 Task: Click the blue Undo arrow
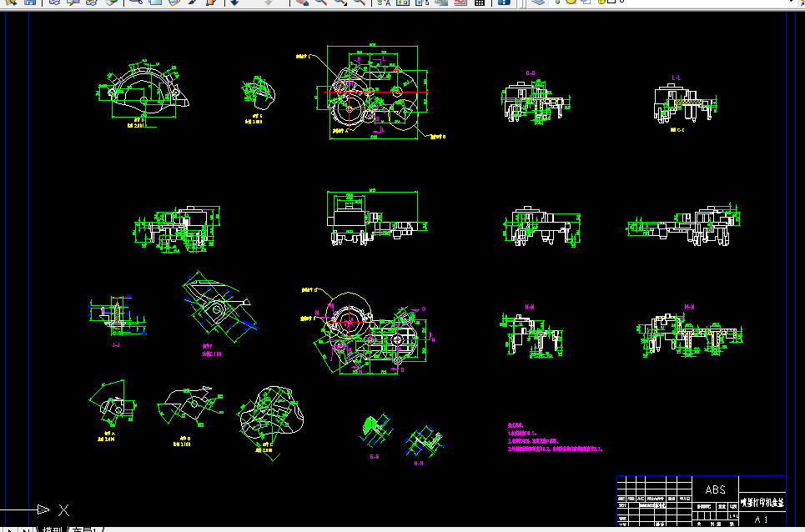point(234,2)
